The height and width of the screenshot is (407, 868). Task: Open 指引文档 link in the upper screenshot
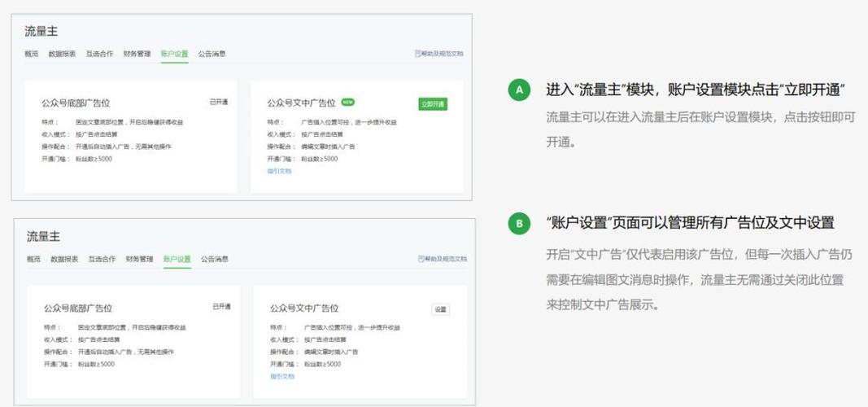tap(280, 171)
